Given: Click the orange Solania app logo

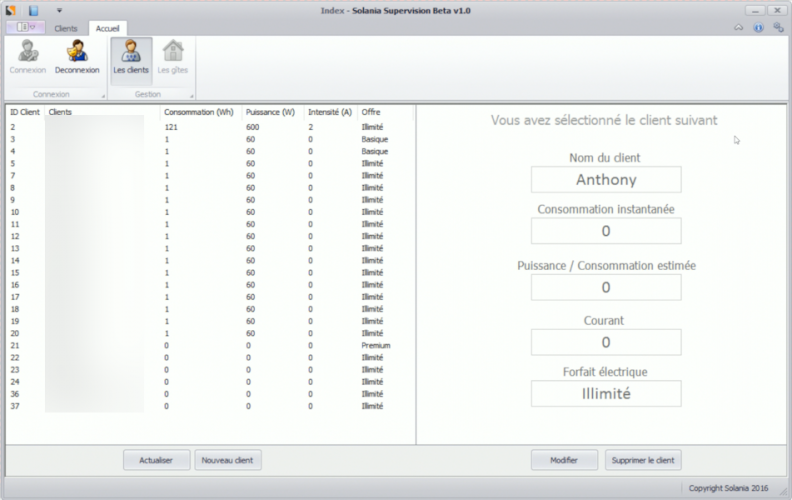Looking at the screenshot, I should coord(11,10).
